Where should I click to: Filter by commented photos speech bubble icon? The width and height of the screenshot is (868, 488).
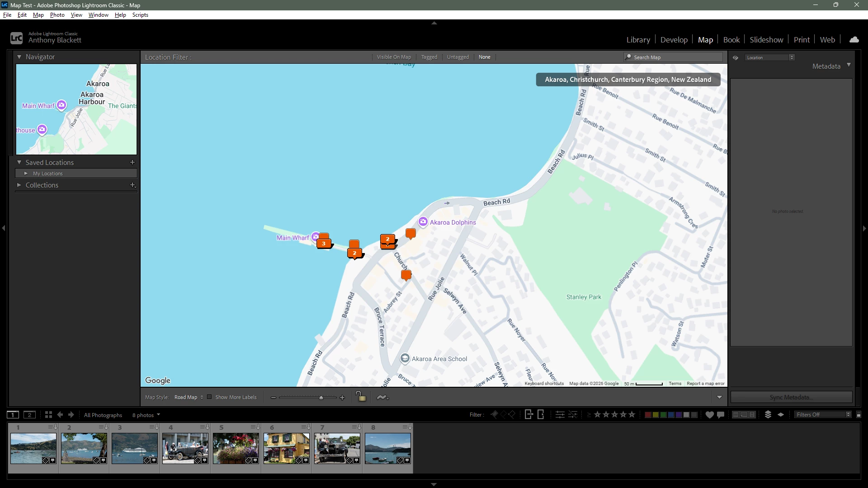click(x=721, y=415)
